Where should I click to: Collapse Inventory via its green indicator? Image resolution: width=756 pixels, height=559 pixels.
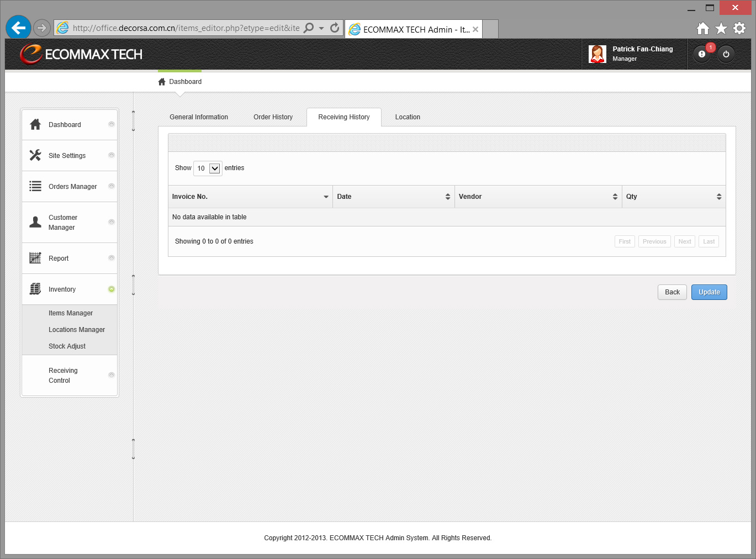112,289
